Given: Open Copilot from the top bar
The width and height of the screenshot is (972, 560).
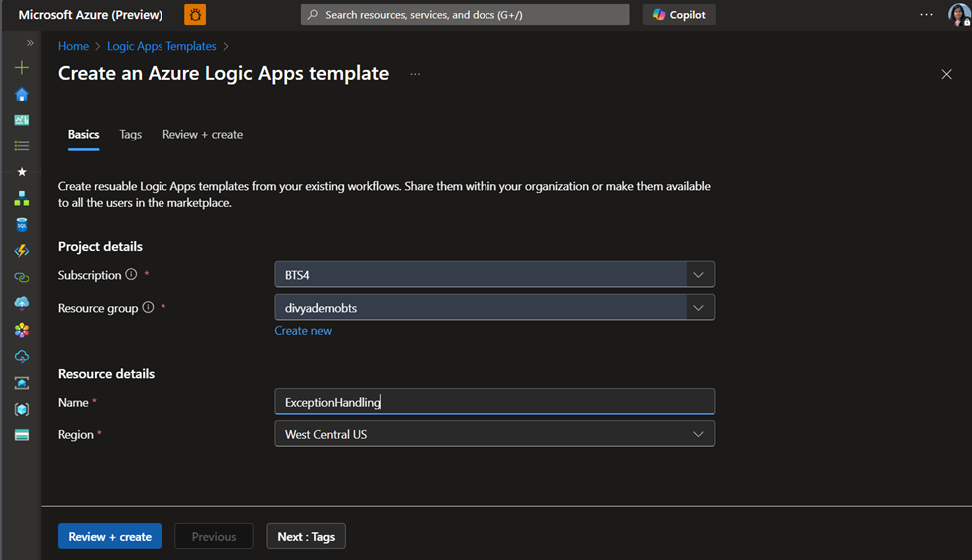Looking at the screenshot, I should (679, 15).
